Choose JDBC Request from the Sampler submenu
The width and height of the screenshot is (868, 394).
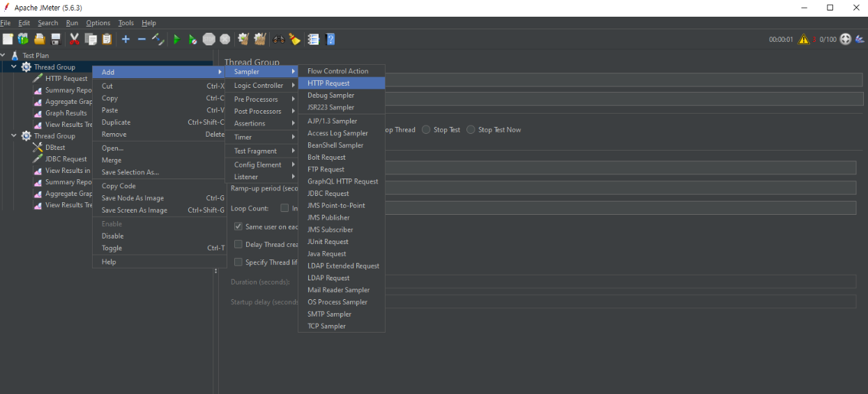[x=342, y=193]
